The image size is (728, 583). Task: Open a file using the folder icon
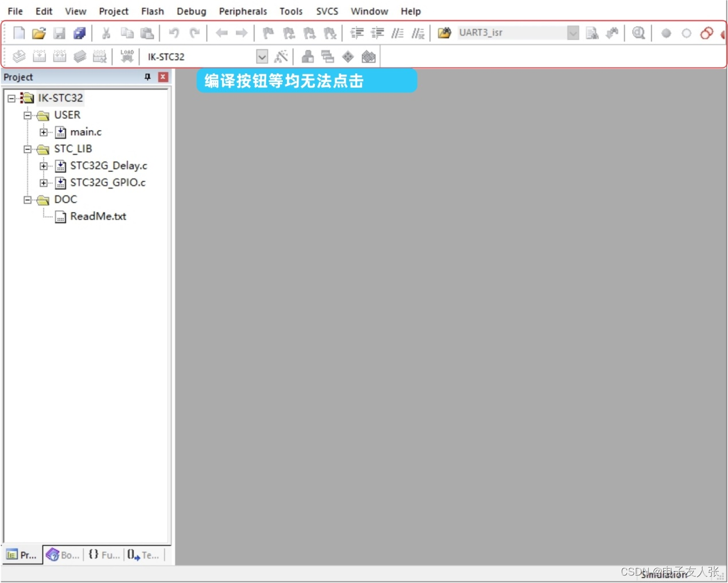(38, 33)
